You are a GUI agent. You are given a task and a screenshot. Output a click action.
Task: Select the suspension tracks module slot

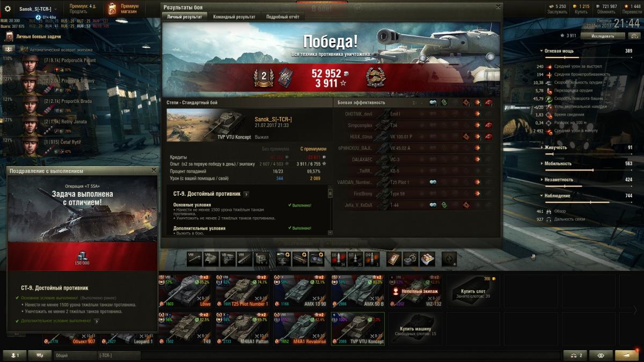coord(244,259)
